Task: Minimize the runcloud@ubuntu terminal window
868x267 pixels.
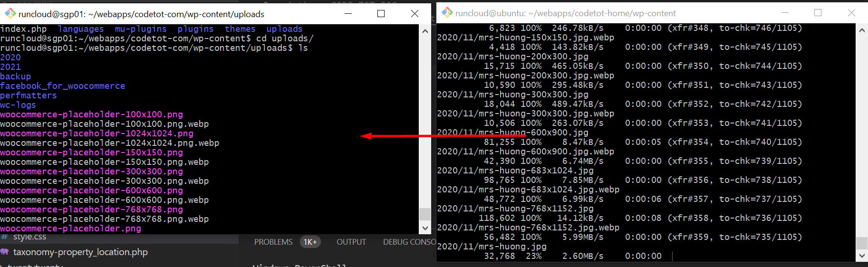Action: (785, 13)
